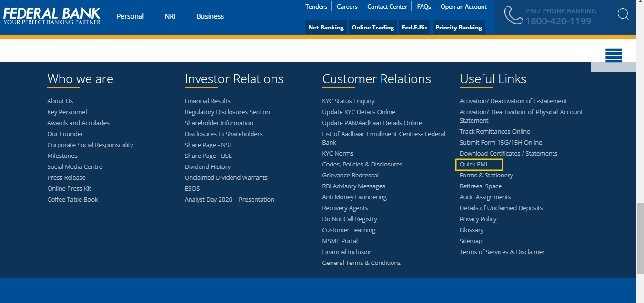
Task: Open Awards and Accolades
Action: point(78,123)
